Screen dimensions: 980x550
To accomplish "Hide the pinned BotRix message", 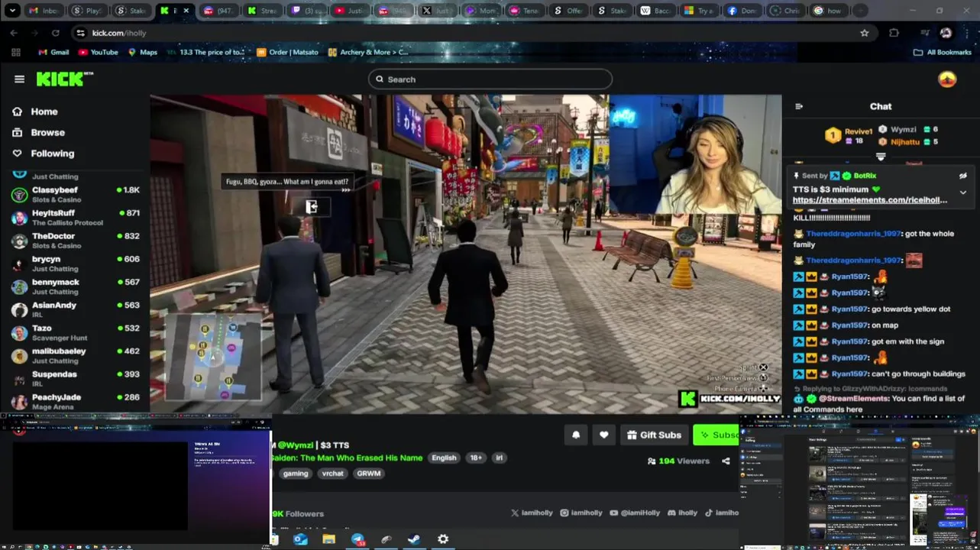I will [962, 176].
